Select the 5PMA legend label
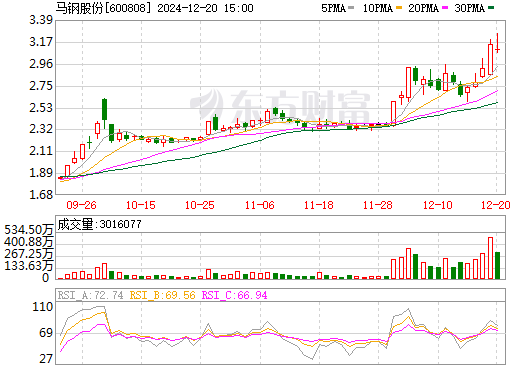Image resolution: width=520 pixels, height=365 pixels. (333, 8)
